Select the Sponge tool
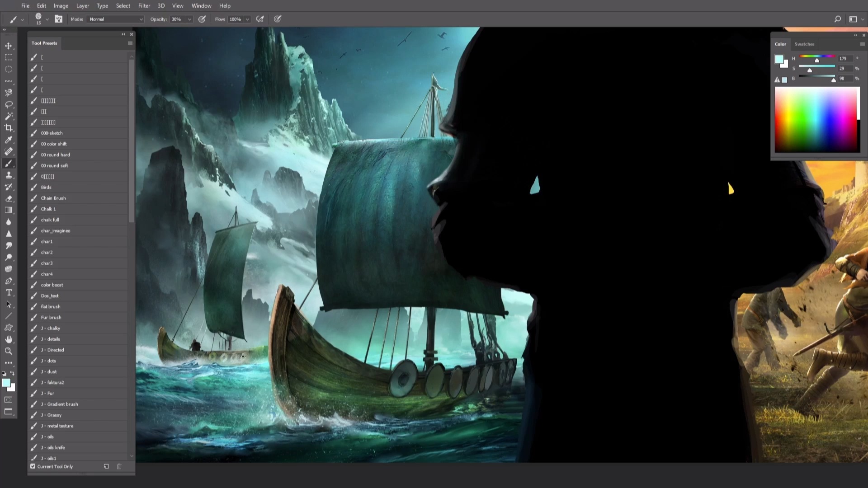 pos(9,269)
